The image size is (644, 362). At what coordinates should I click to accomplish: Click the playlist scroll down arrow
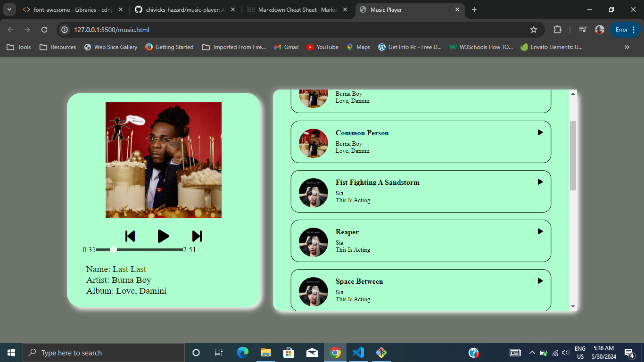[573, 306]
